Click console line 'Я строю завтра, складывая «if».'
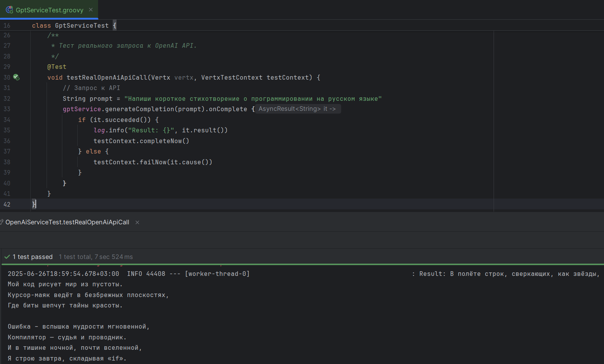This screenshot has height=364, width=604. [x=67, y=359]
